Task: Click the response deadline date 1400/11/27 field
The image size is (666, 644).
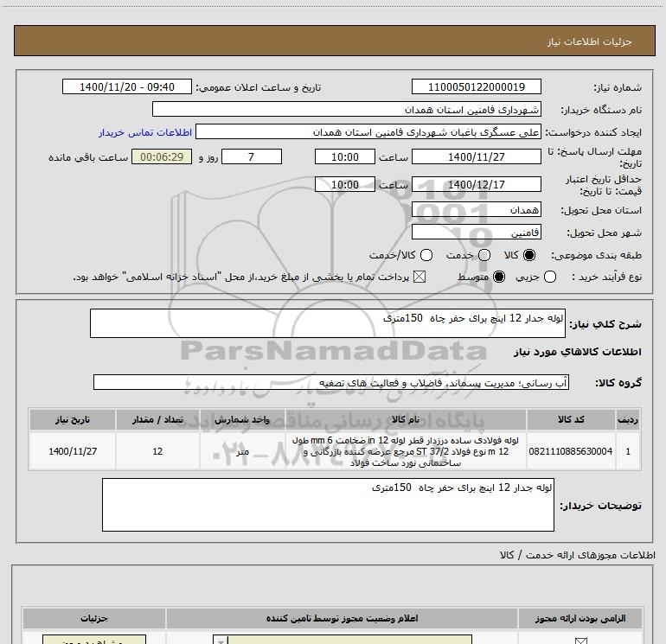Action: [476, 156]
